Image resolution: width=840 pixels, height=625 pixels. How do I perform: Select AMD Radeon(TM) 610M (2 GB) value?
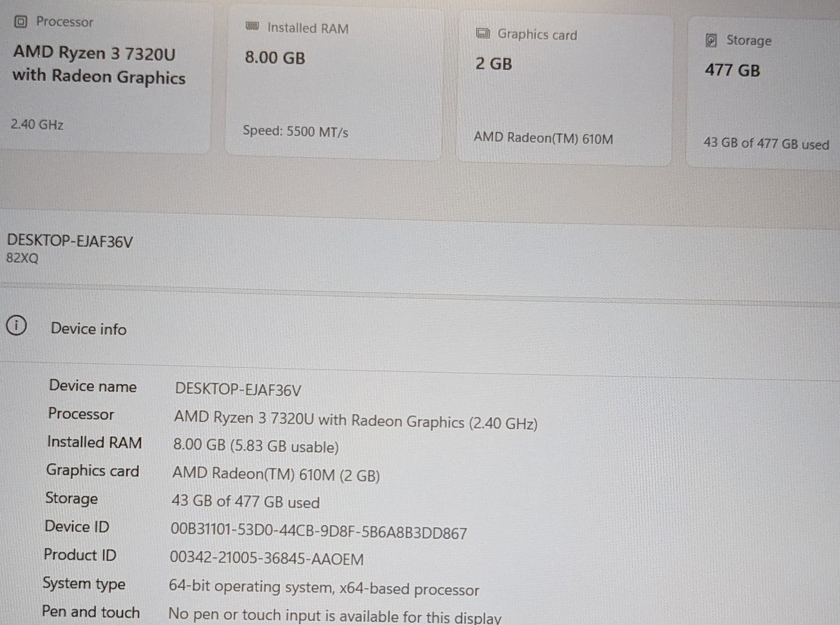point(276,474)
